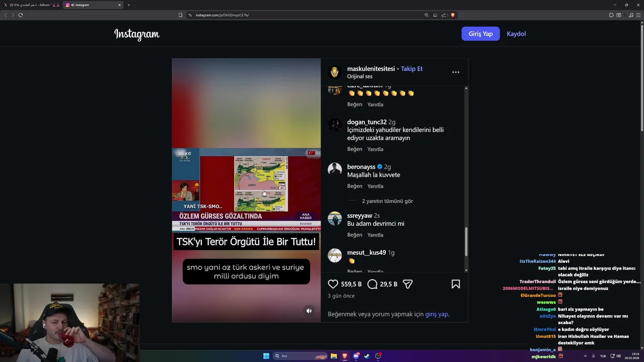Click the Instagram logo in the header
644x362 pixels.
pyautogui.click(x=137, y=34)
